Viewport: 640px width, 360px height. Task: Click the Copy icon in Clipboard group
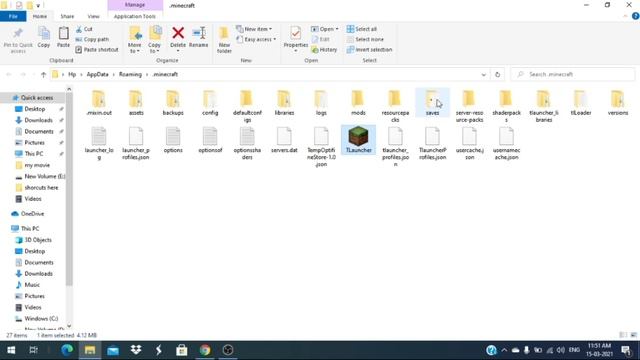pos(44,33)
